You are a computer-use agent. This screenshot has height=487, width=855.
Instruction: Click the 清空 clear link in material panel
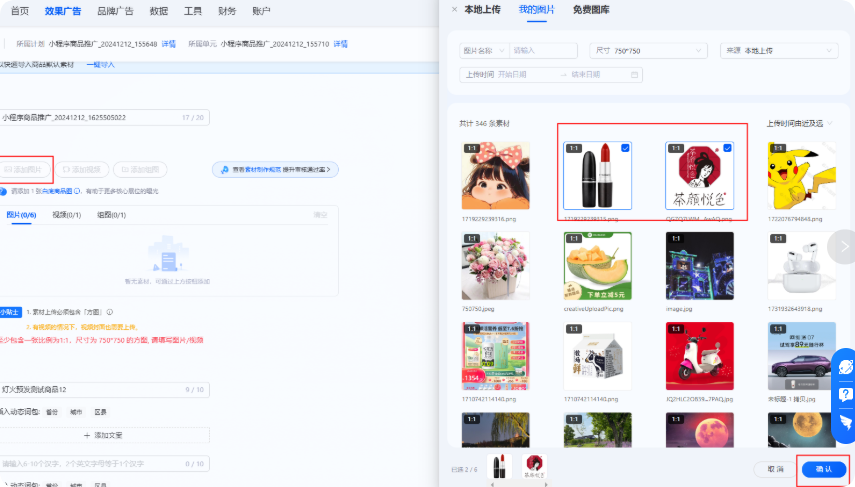point(321,215)
